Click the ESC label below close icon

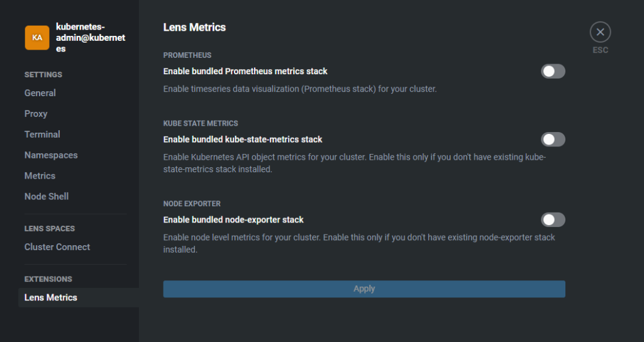600,50
